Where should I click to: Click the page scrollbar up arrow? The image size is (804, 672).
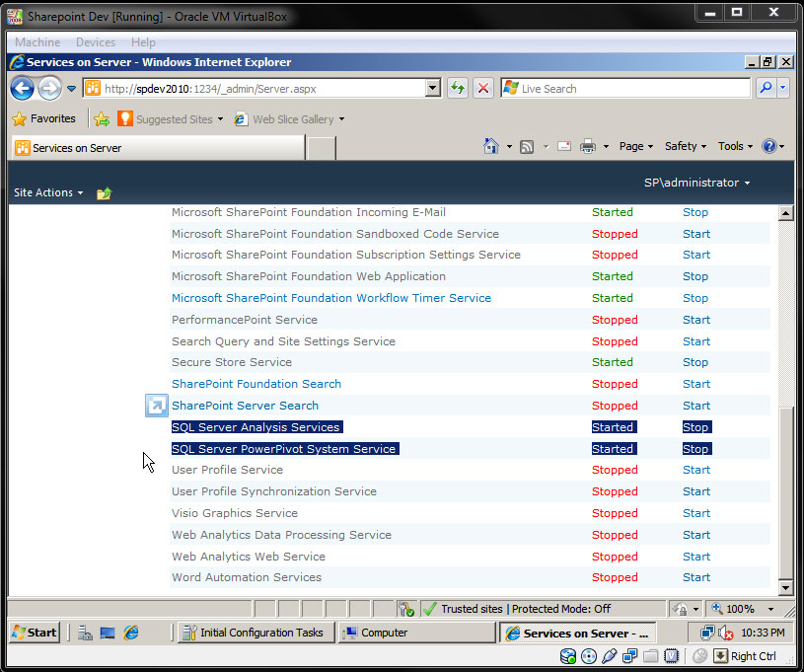coord(785,212)
